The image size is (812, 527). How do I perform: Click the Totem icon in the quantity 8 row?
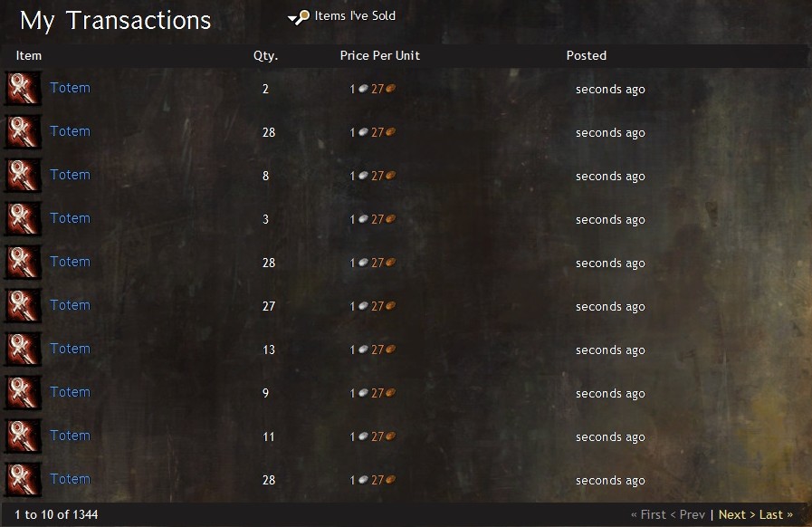coord(24,176)
